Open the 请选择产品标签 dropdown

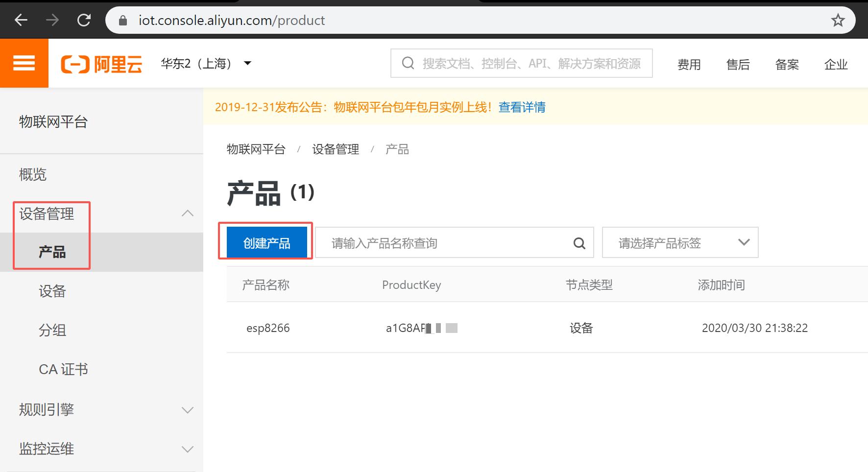(x=680, y=242)
